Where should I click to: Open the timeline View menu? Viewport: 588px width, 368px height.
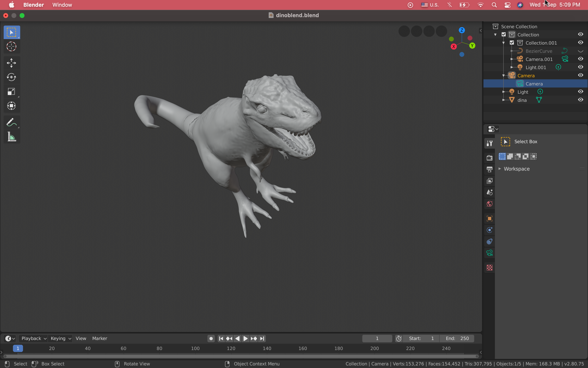(x=81, y=338)
